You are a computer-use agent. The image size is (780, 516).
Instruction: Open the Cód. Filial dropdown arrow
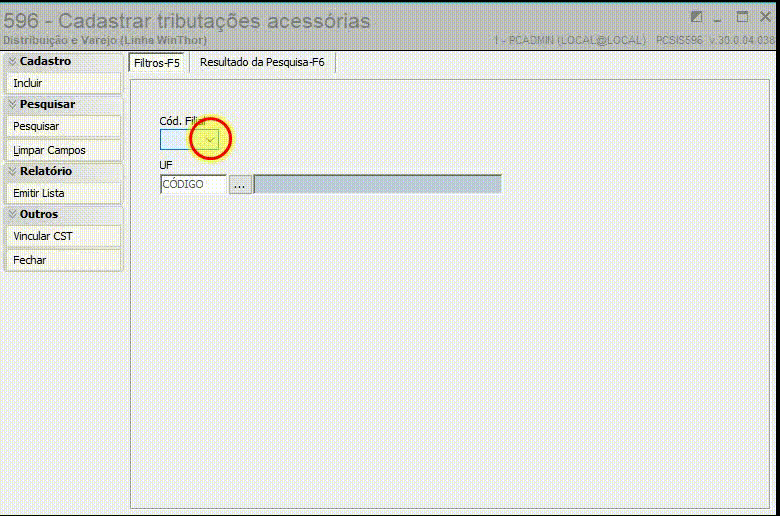[x=211, y=140]
